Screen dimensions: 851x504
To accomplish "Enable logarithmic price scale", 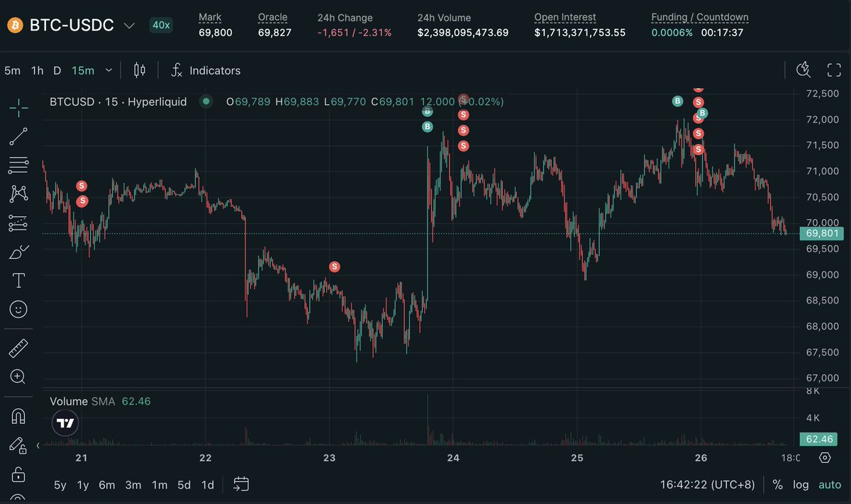I will click(x=801, y=485).
